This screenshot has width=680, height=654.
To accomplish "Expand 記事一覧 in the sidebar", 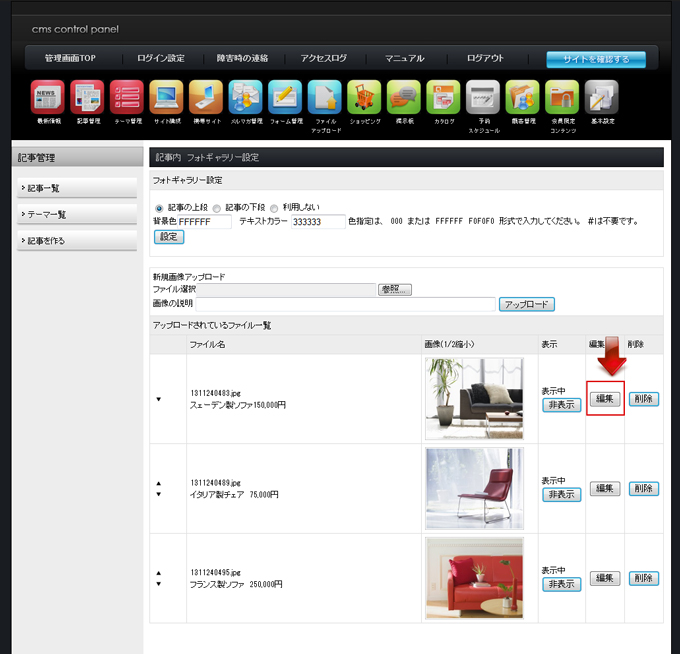I will tap(77, 188).
